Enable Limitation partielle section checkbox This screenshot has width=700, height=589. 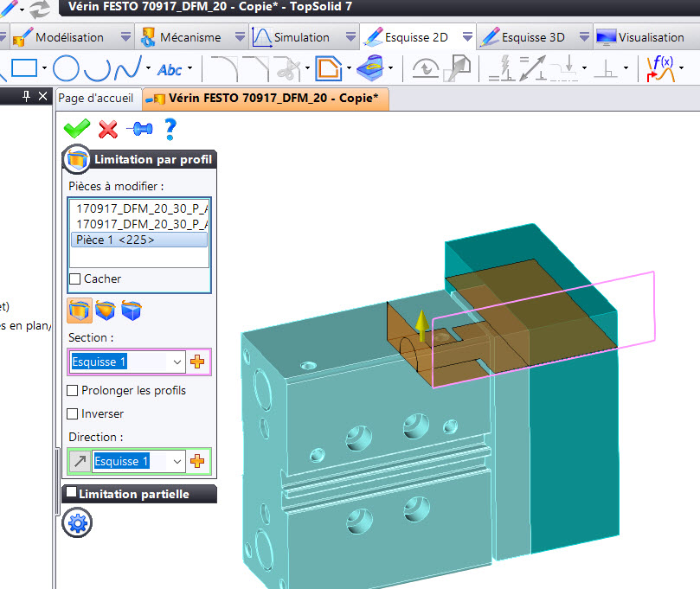click(x=71, y=492)
